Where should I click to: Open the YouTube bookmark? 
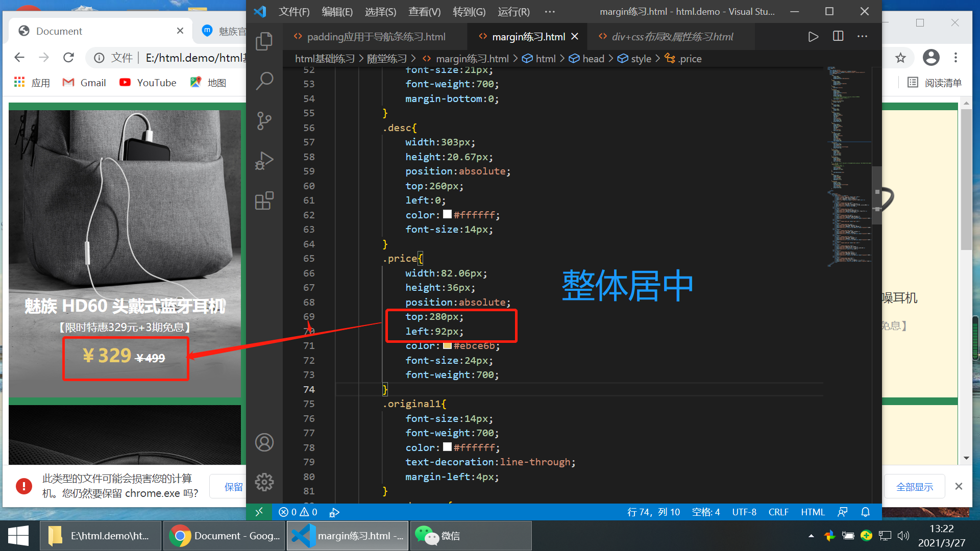[148, 83]
